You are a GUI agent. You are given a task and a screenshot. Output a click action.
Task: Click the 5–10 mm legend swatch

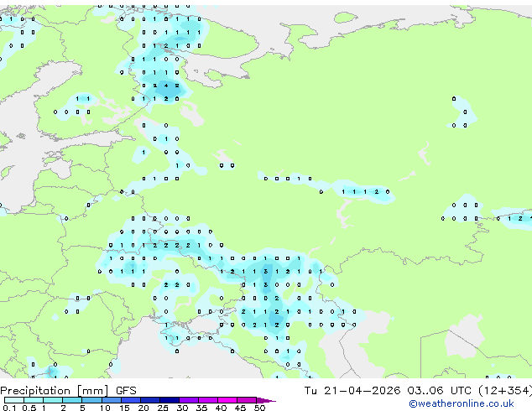[92, 400]
